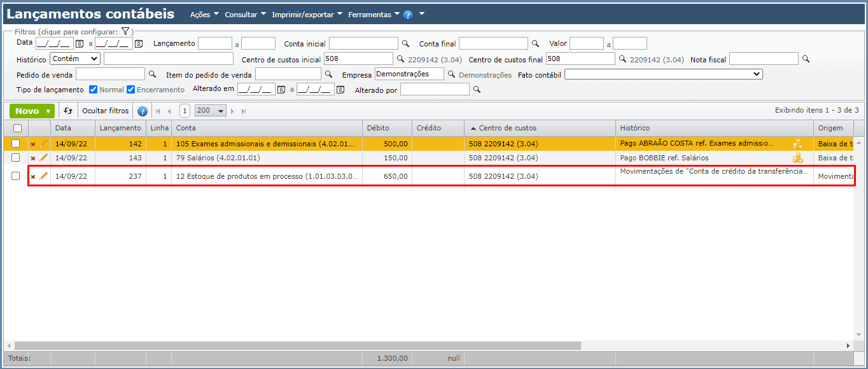Click Nota fiscal search magnifier

tap(806, 59)
